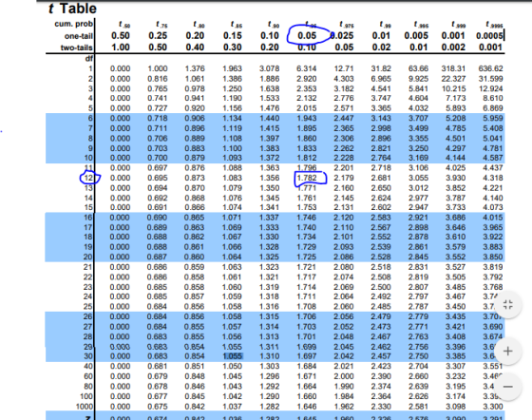Click the highlighted 1.055 cell in row 30
Viewport: 532px width, 420px height.
pos(233,356)
